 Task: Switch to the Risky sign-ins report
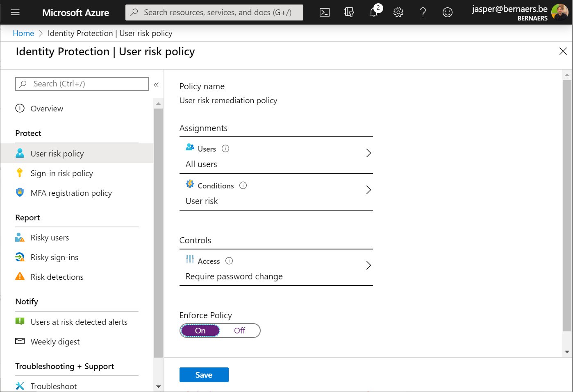coord(55,257)
